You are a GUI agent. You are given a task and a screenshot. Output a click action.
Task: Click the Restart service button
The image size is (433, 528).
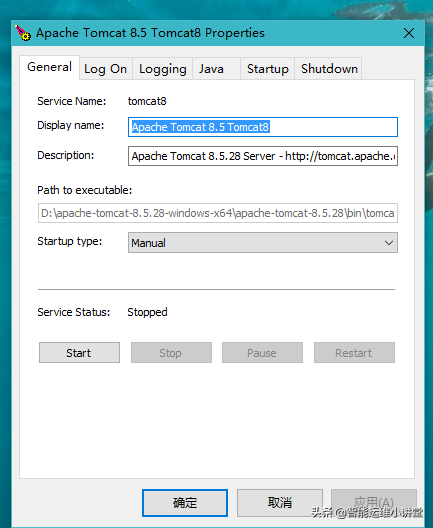[354, 353]
